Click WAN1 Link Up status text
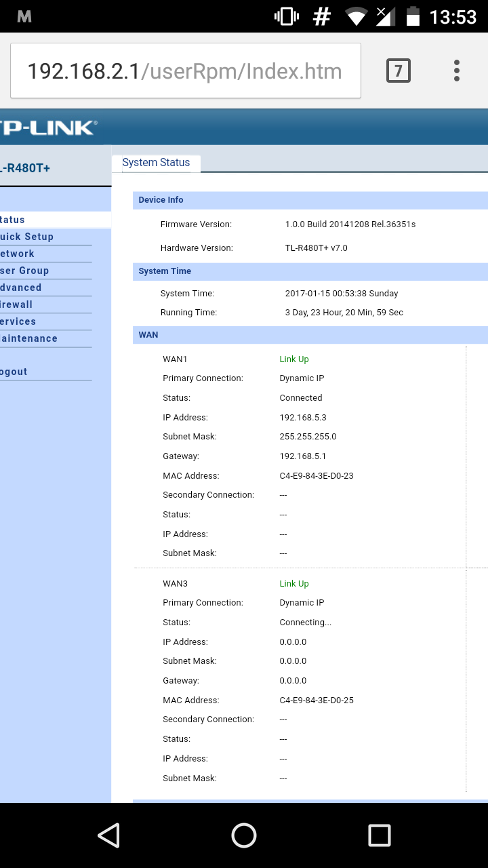This screenshot has height=868, width=488. pos(294,359)
